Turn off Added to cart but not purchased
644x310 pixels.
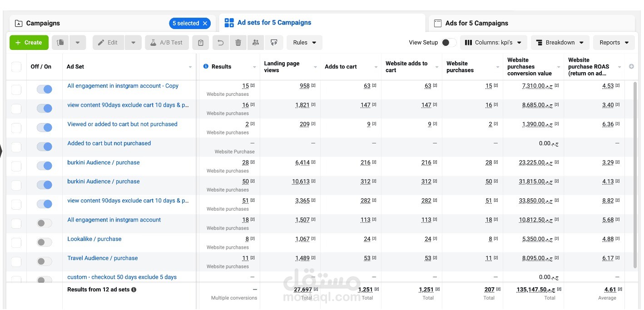[x=45, y=146]
